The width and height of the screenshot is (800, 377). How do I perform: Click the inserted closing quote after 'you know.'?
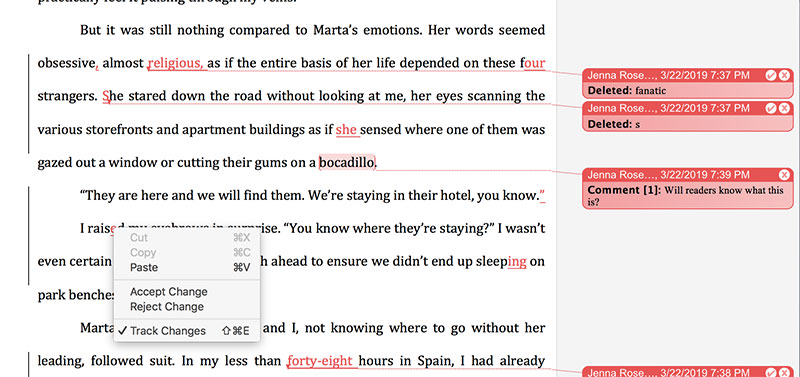pyautogui.click(x=542, y=194)
